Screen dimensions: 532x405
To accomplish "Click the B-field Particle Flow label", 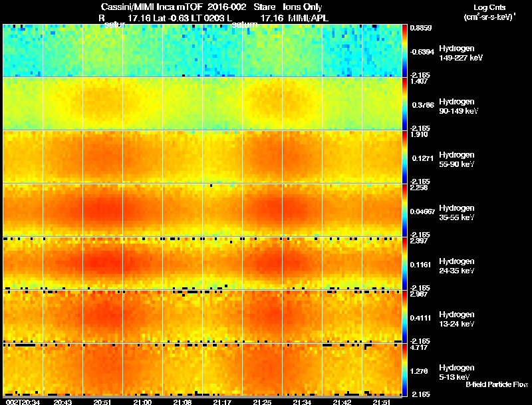I will (497, 384).
